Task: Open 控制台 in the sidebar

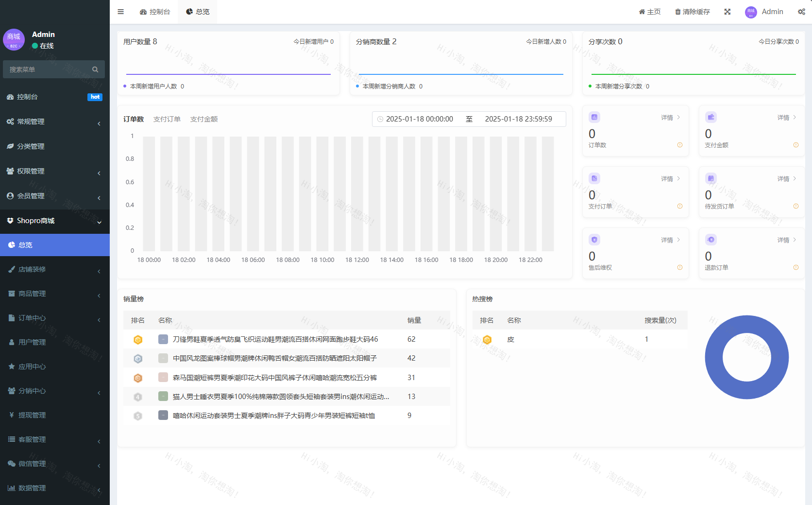Action: [x=55, y=97]
